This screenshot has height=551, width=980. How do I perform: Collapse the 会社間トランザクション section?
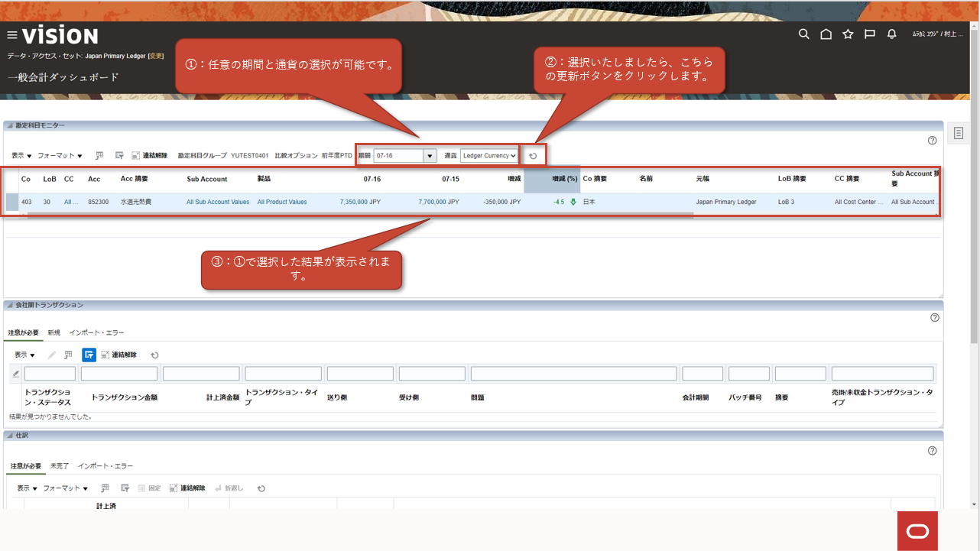[10, 305]
